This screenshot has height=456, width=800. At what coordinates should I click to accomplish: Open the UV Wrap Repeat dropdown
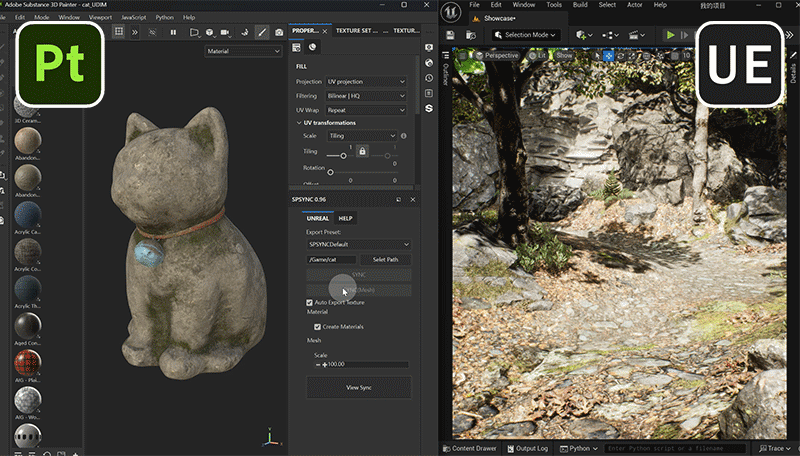[x=366, y=110]
